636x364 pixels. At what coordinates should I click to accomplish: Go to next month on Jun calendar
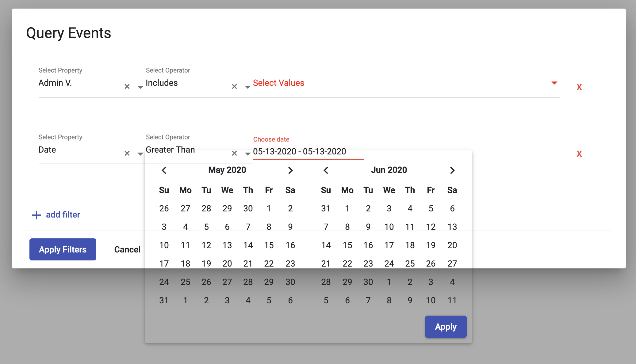452,170
